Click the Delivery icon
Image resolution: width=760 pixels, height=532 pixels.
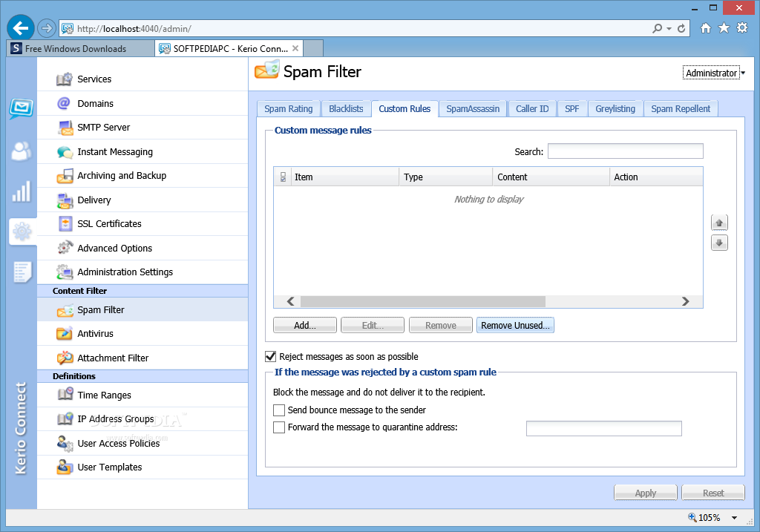65,200
